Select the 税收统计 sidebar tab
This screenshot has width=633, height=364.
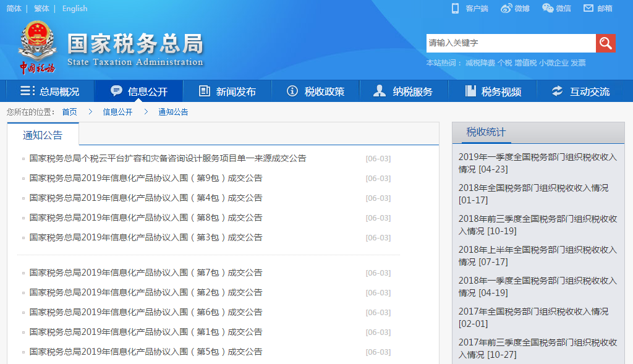click(x=486, y=132)
